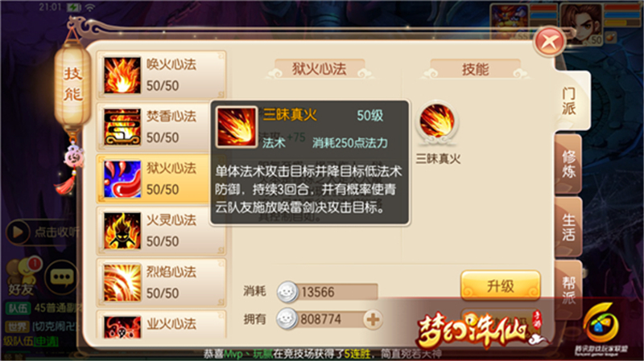Click the 升级 upgrade button
The image size is (644, 361).
tap(500, 286)
